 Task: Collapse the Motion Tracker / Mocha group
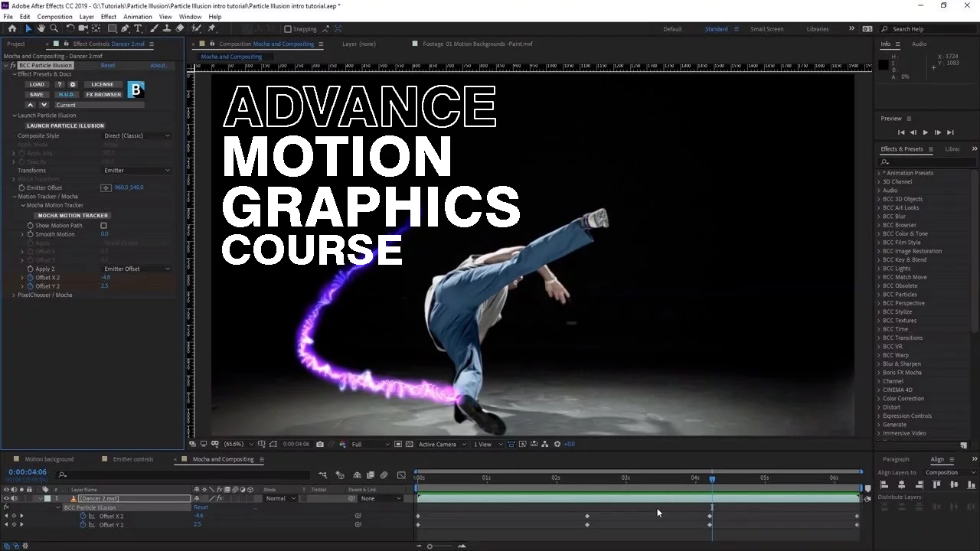(x=14, y=197)
